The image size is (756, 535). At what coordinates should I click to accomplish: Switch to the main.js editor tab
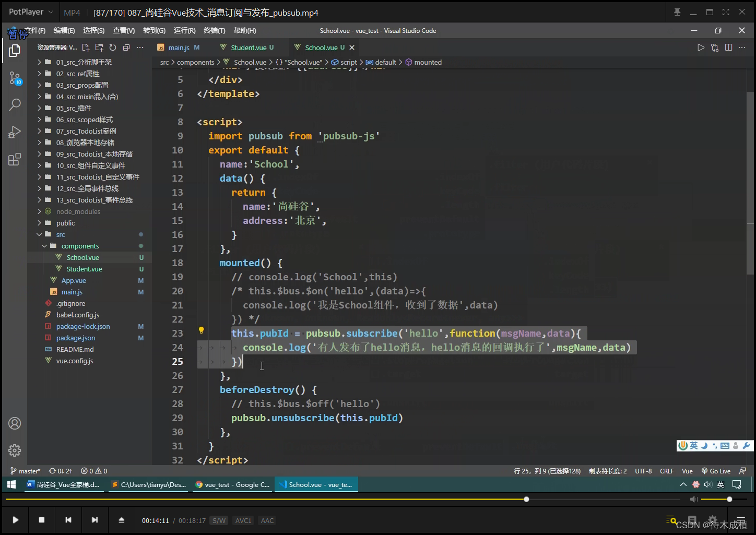pyautogui.click(x=179, y=47)
